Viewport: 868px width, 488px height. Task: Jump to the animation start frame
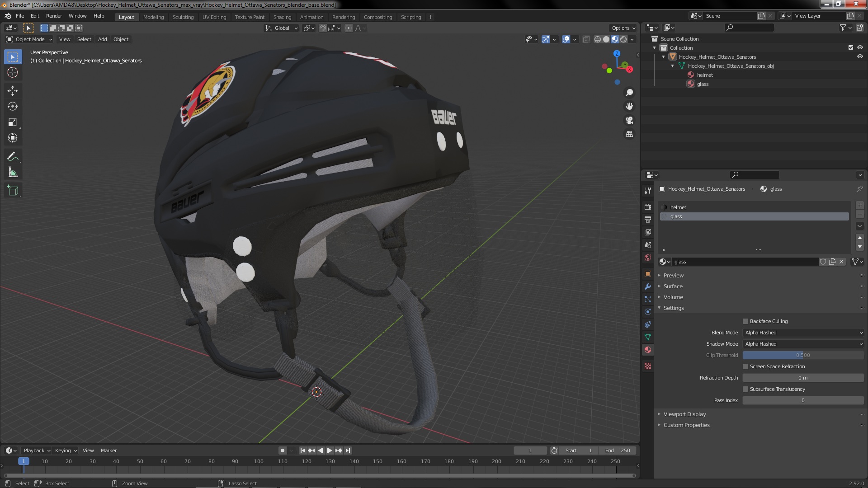pos(302,450)
